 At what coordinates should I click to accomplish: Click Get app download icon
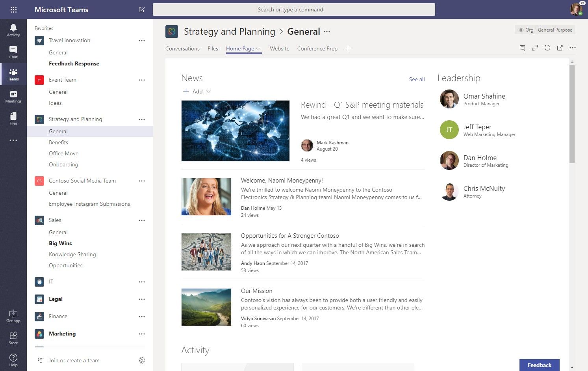tap(13, 316)
